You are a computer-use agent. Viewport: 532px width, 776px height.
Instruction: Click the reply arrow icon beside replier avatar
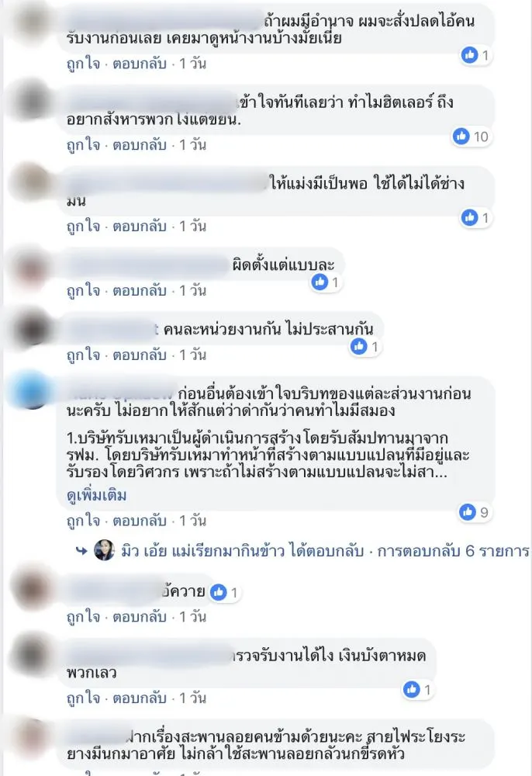[81, 551]
